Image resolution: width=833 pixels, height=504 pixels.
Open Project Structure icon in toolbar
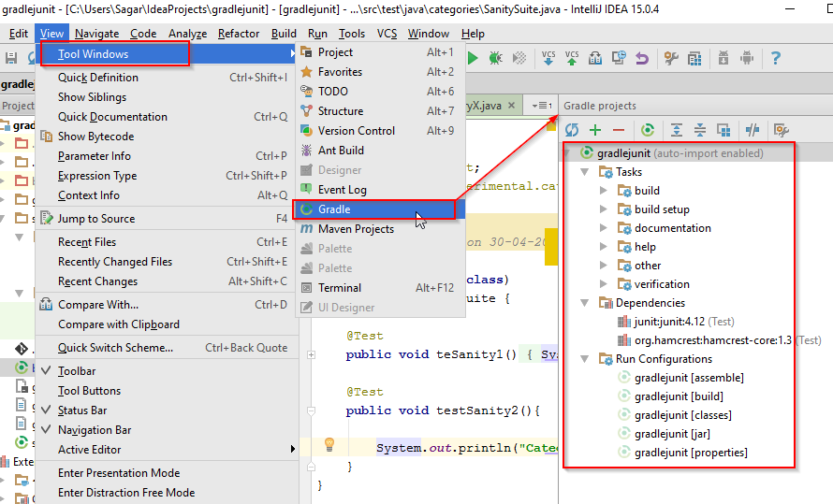pos(694,58)
